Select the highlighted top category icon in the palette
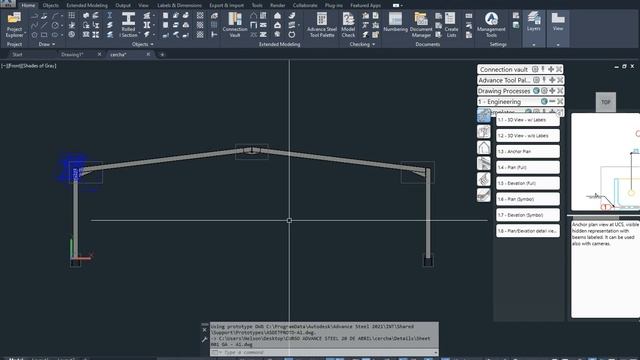The image size is (640, 360). point(484,116)
